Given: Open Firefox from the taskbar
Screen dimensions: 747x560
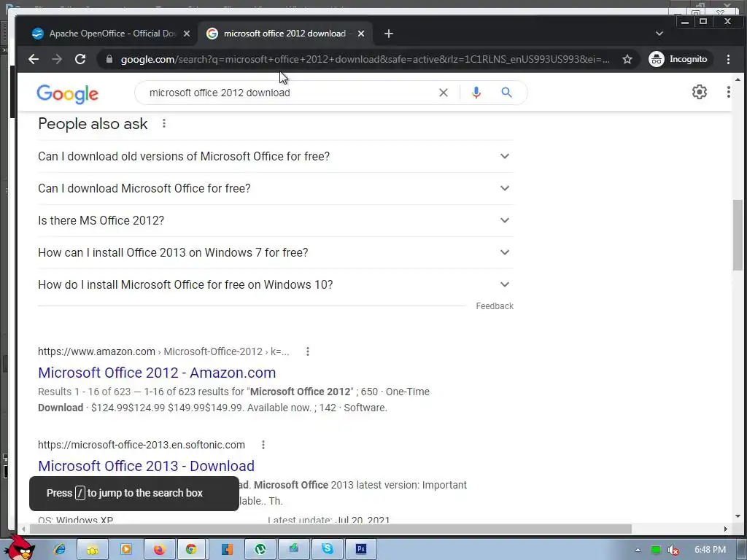Looking at the screenshot, I should click(x=159, y=549).
